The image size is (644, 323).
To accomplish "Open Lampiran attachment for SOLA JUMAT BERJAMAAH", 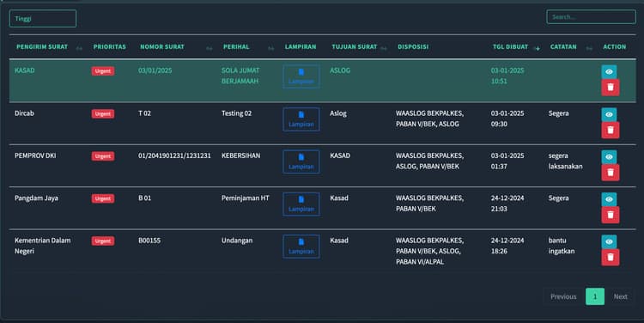I will (301, 76).
